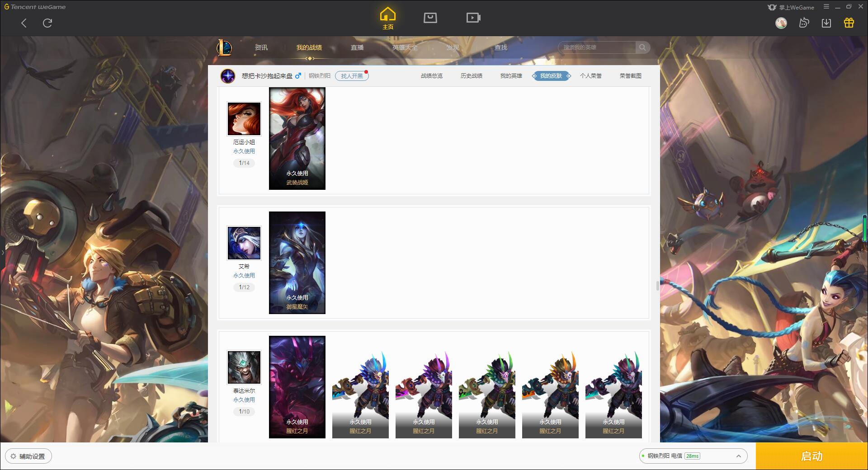Click the summoner name 想把卡沙抱起来盘

point(267,76)
